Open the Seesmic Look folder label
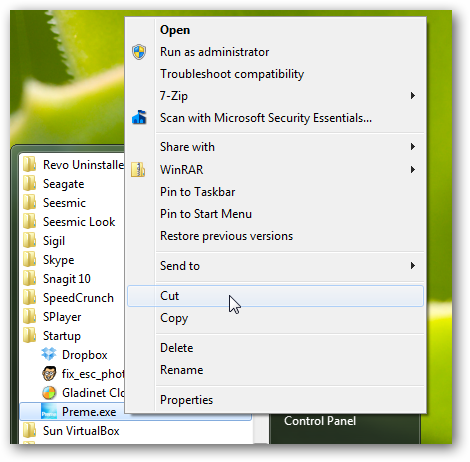 (x=79, y=222)
